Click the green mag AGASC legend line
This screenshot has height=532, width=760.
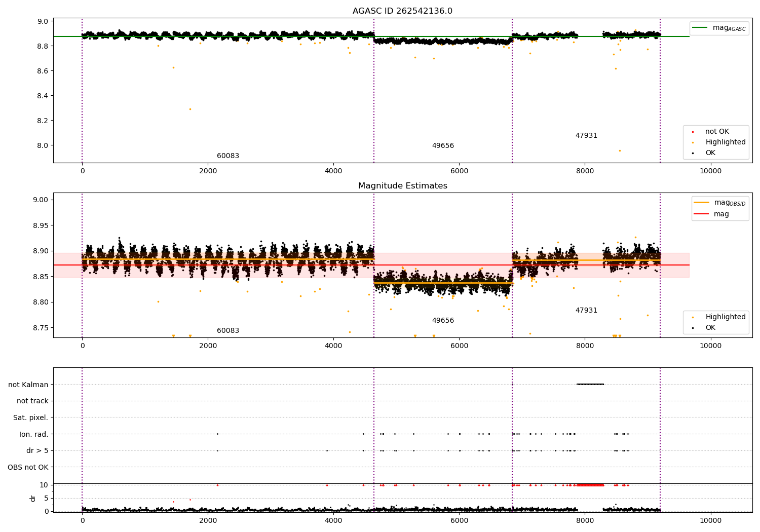(x=700, y=28)
